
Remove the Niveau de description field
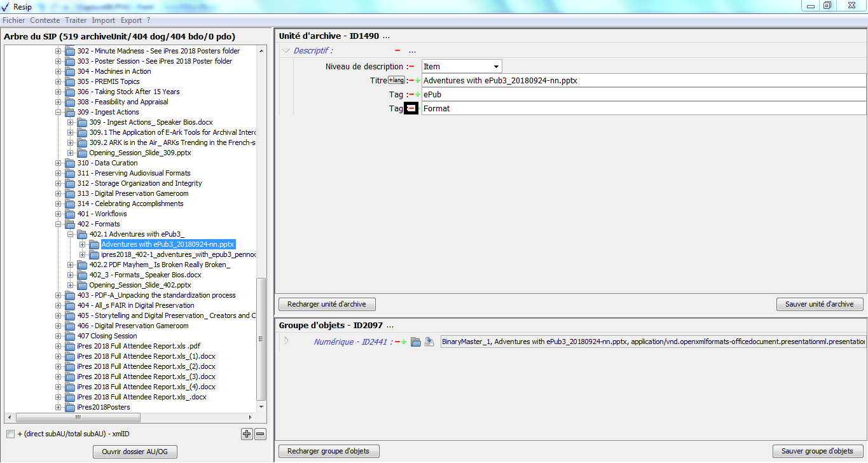[411, 67]
